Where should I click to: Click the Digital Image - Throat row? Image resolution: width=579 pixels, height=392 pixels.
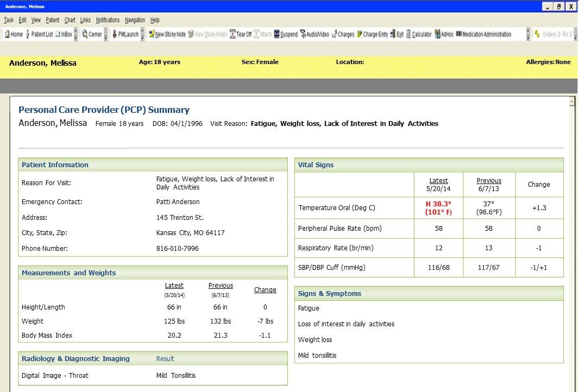(153, 375)
